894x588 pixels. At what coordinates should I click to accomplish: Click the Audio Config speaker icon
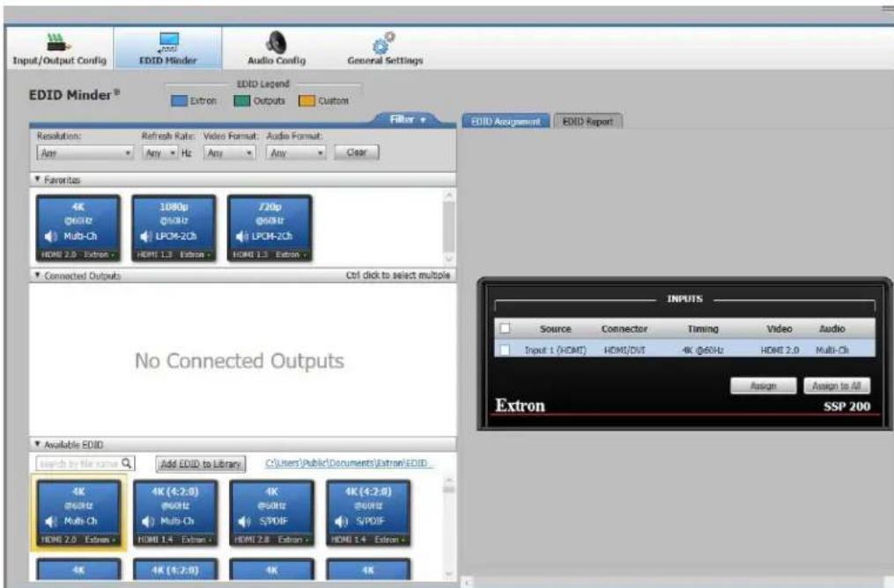277,41
